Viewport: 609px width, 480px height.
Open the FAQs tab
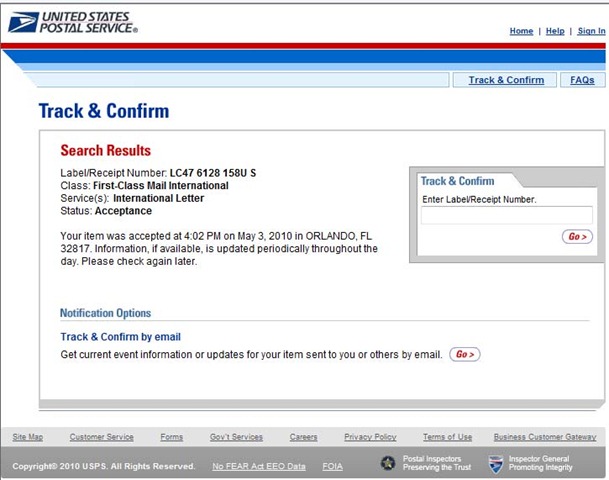[582, 80]
